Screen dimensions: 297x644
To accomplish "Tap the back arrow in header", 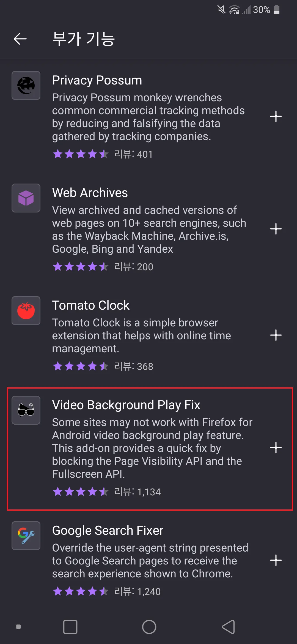I will pos(20,39).
